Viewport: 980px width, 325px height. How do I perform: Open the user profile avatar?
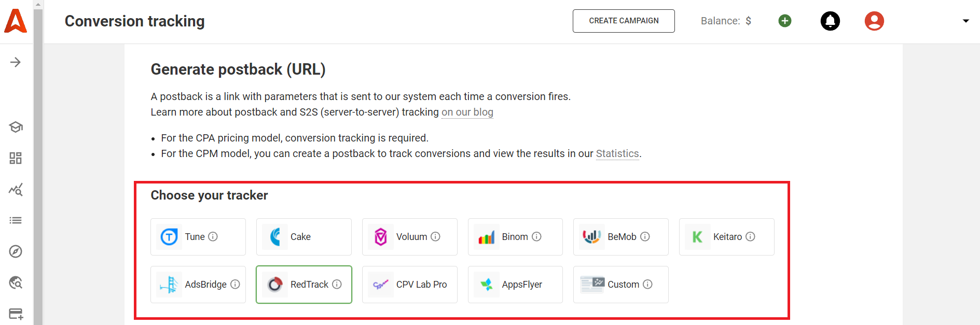pyautogui.click(x=874, y=21)
